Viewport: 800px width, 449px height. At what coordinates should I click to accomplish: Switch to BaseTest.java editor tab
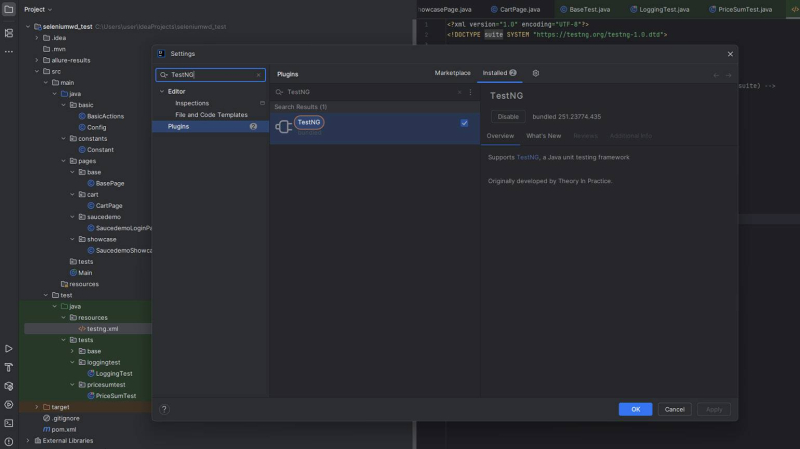point(585,9)
